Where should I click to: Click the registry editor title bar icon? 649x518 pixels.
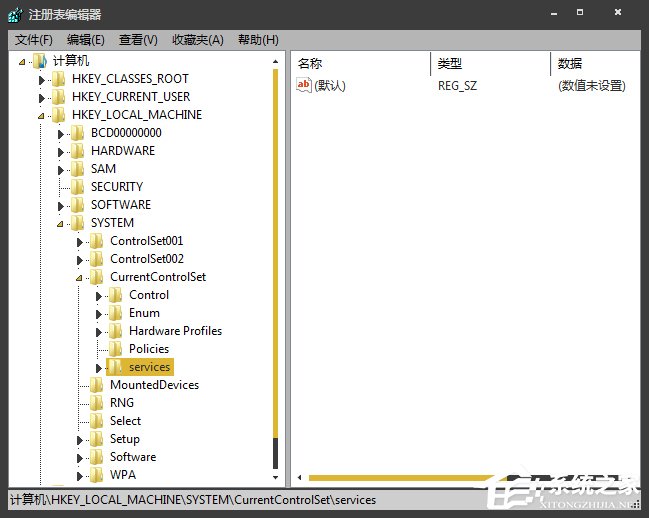[15, 14]
